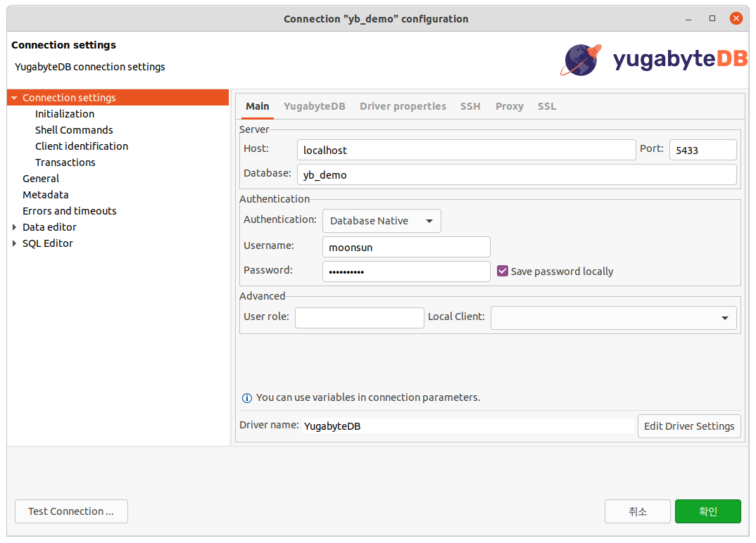Uncheck Save password locally

503,271
